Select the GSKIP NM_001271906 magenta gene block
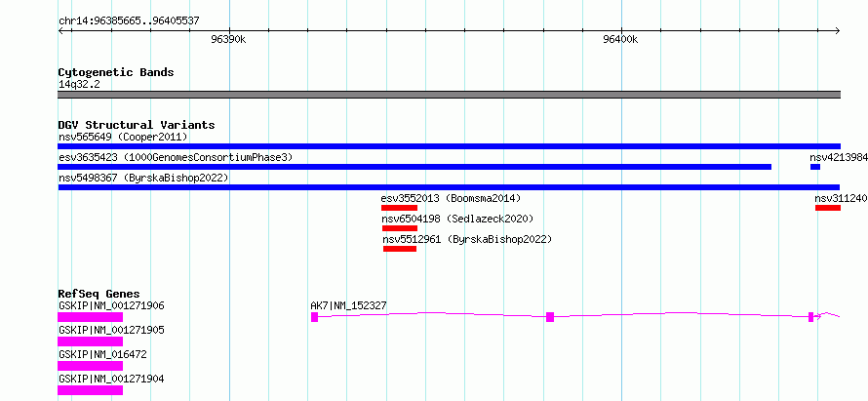The height and width of the screenshot is (401, 868). click(91, 317)
